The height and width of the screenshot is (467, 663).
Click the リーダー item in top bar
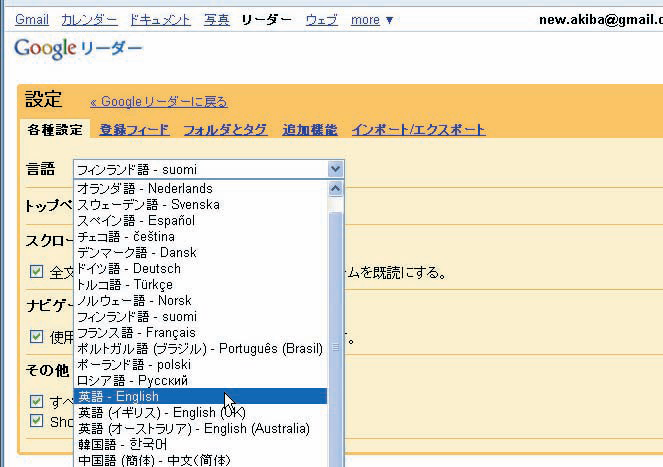pos(267,19)
